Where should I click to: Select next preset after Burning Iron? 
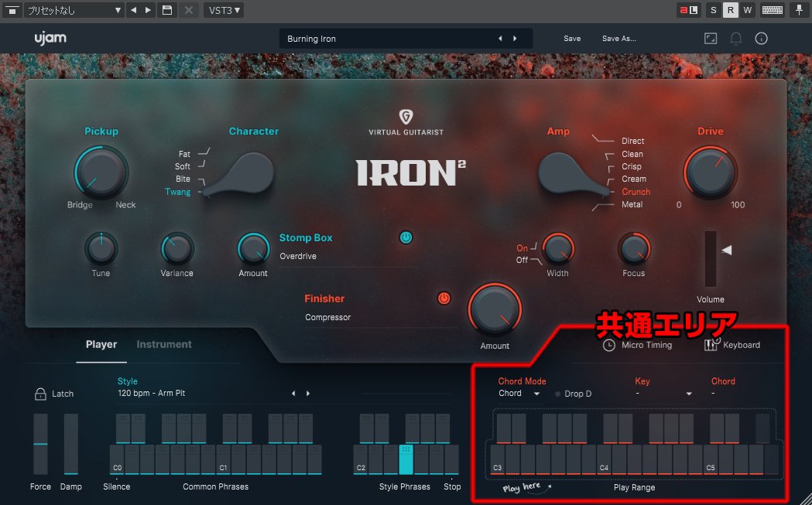[x=515, y=39]
